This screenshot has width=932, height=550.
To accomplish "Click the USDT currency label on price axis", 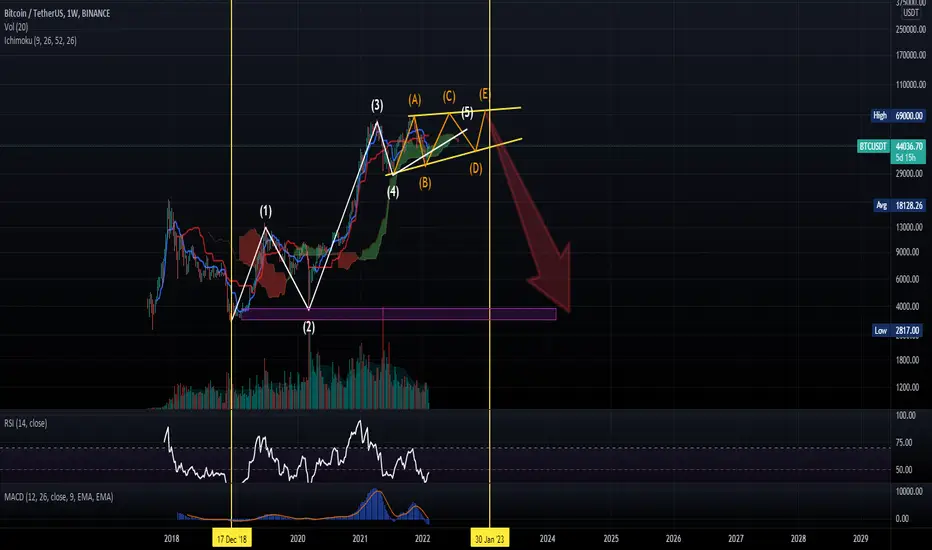I will 911,12.
